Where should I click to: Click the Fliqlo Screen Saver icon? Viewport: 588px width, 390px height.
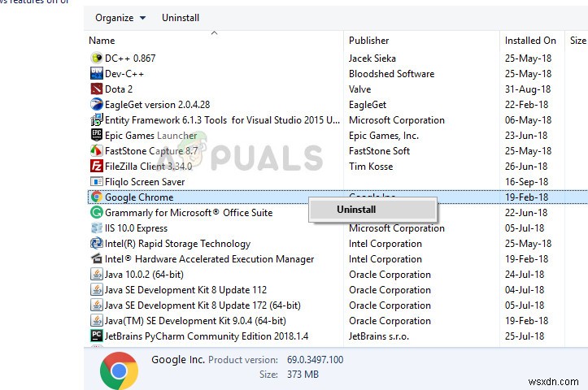point(97,182)
